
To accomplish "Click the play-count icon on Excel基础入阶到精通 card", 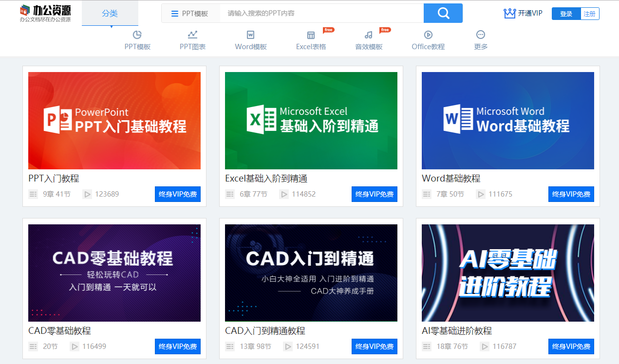I will 285,194.
